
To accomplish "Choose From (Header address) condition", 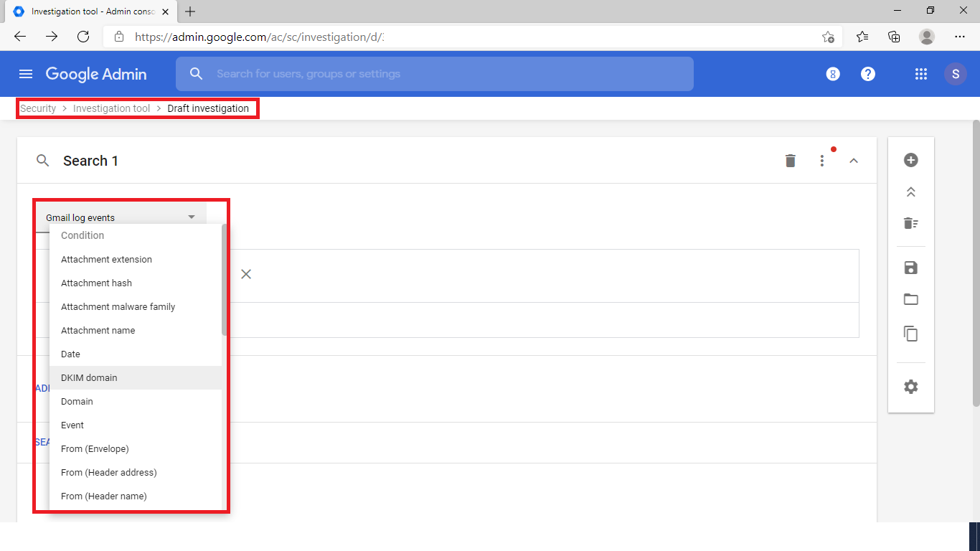I will (135, 472).
